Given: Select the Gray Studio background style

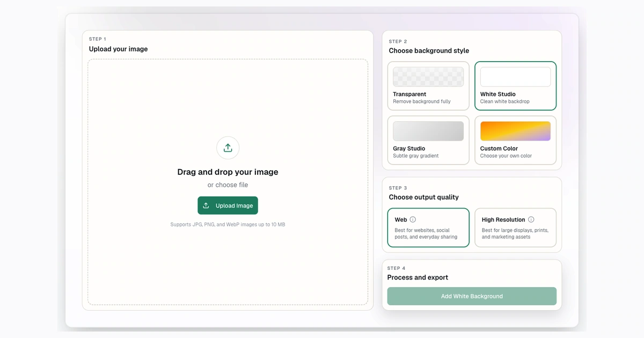Looking at the screenshot, I should pos(428,141).
